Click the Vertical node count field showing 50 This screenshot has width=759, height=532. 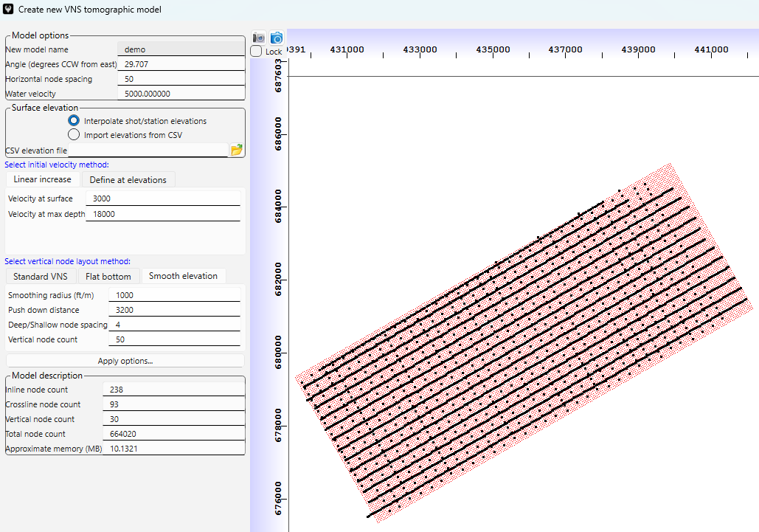[175, 339]
